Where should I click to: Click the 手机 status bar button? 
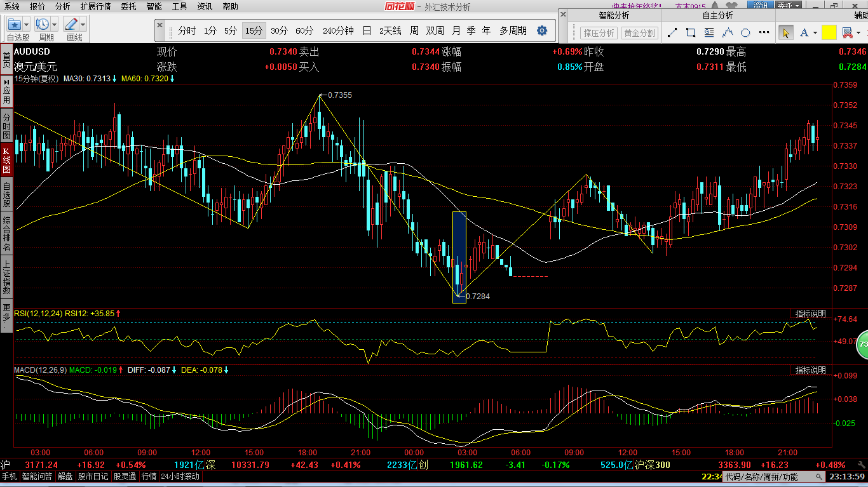9,476
